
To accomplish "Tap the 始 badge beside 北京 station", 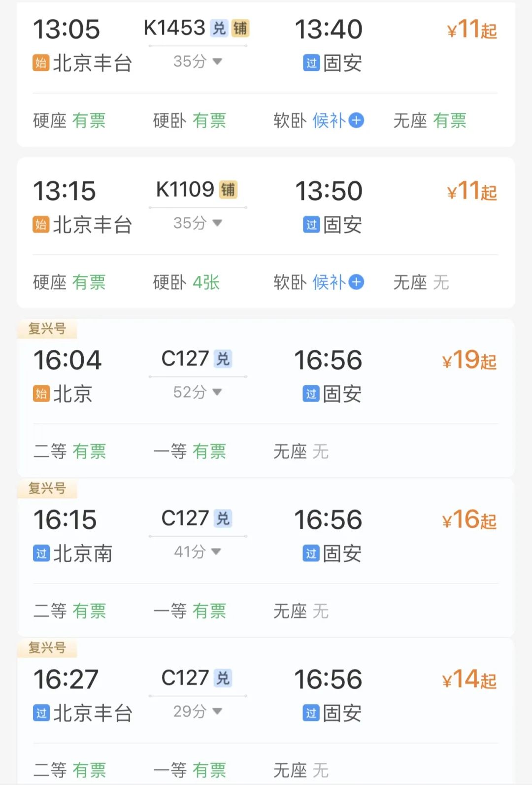I will pyautogui.click(x=41, y=394).
